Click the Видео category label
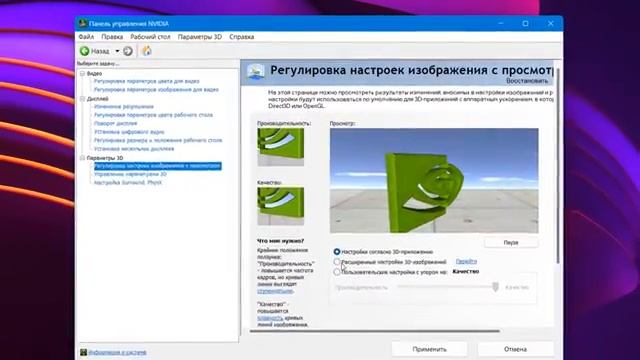 point(94,73)
